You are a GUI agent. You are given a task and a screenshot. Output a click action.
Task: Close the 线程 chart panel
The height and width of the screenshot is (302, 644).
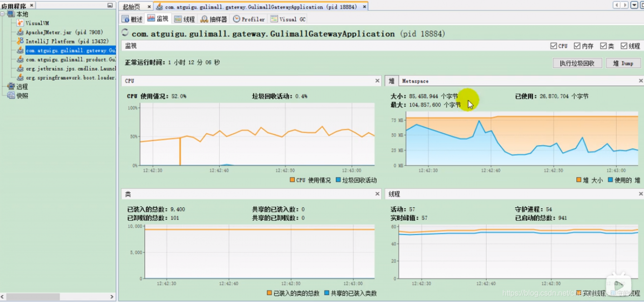[x=640, y=194]
